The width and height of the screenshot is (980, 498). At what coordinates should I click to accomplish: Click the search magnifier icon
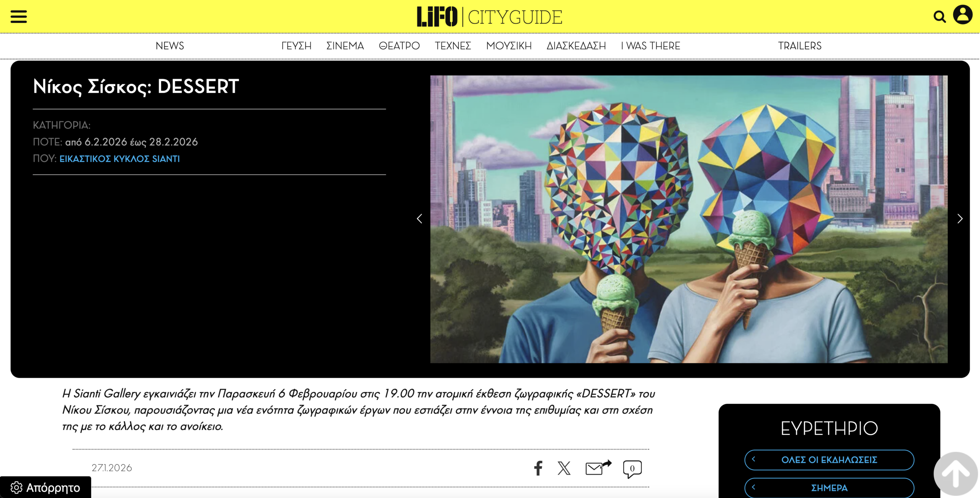point(939,16)
